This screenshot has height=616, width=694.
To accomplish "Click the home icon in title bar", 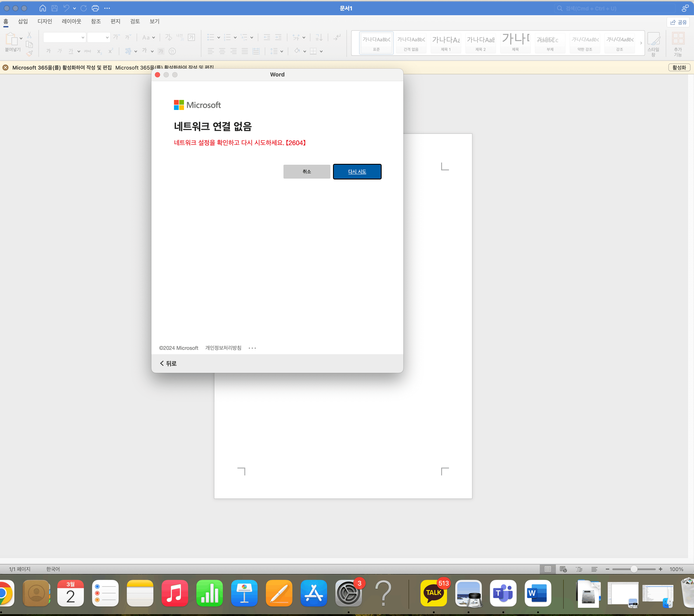I will 43,8.
